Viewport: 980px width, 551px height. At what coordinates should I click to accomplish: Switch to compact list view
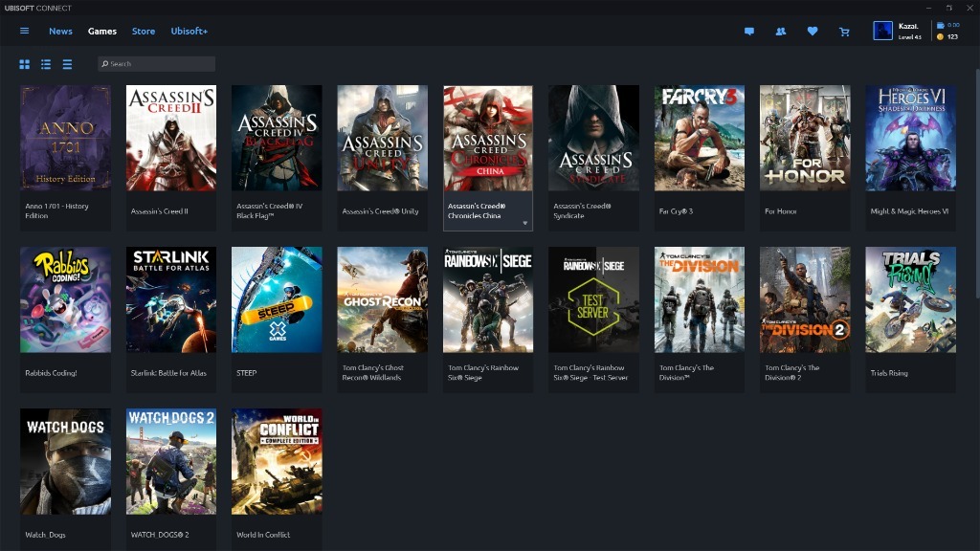67,64
